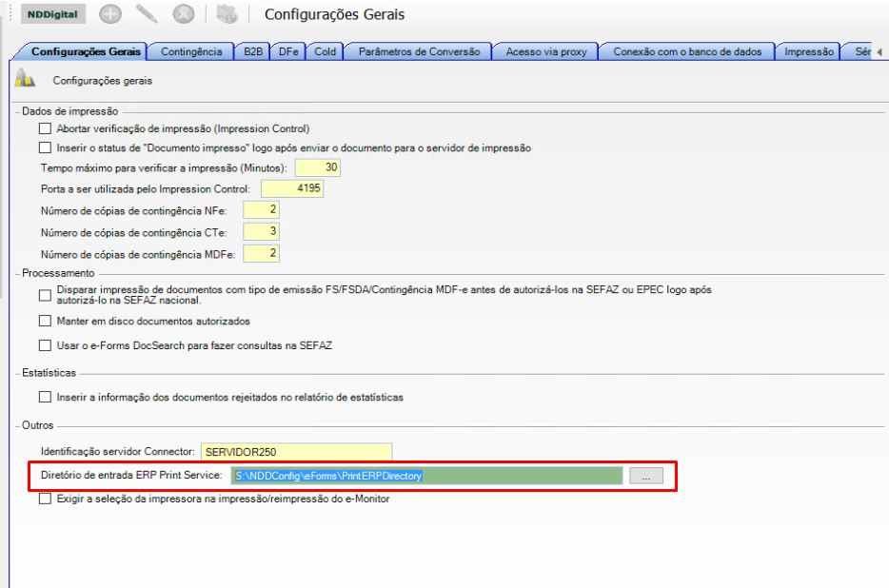Click the edit pencil toolbar icon
Screen dimensions: 889x588
point(147,14)
